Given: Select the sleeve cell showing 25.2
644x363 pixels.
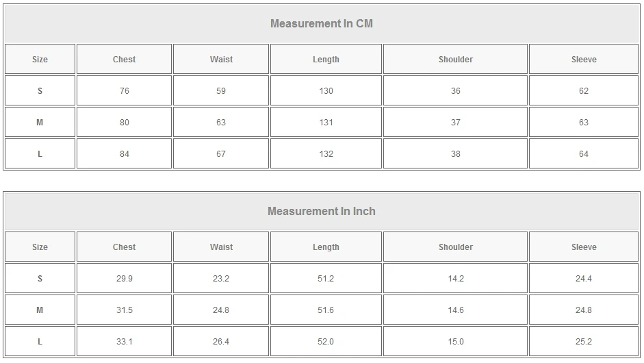Looking at the screenshot, I should (x=584, y=342).
